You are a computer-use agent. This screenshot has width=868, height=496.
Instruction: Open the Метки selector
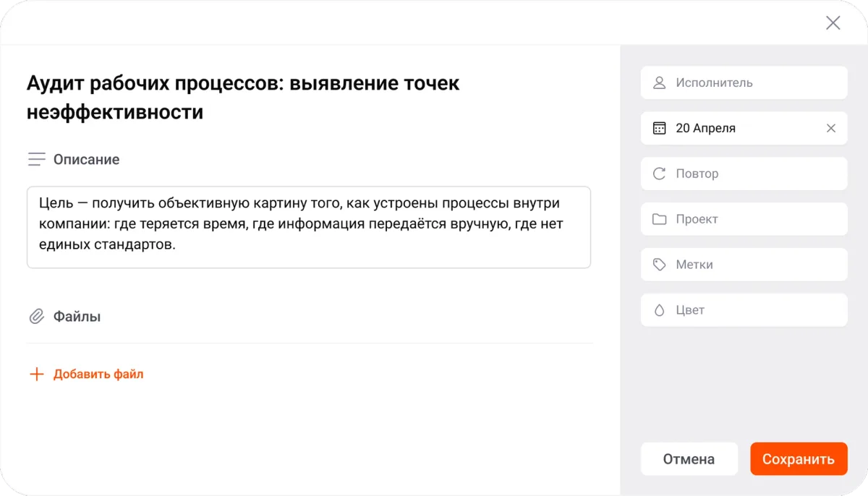pos(744,265)
